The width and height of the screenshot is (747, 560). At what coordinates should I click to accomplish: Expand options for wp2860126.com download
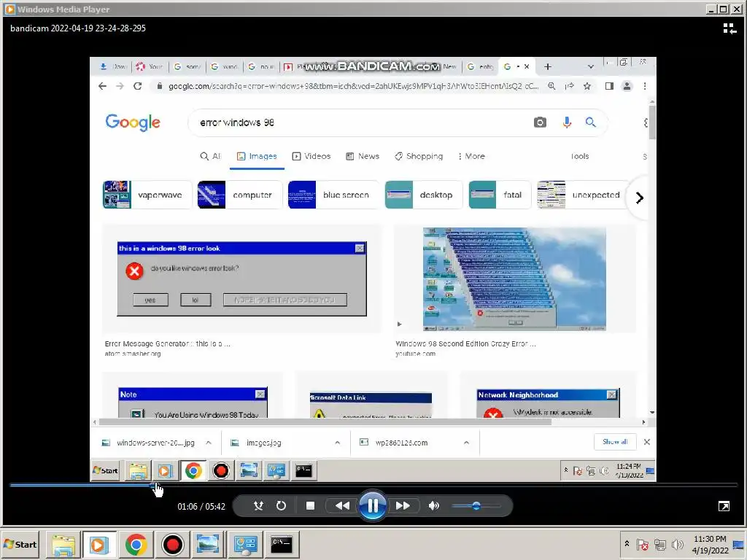pos(466,443)
